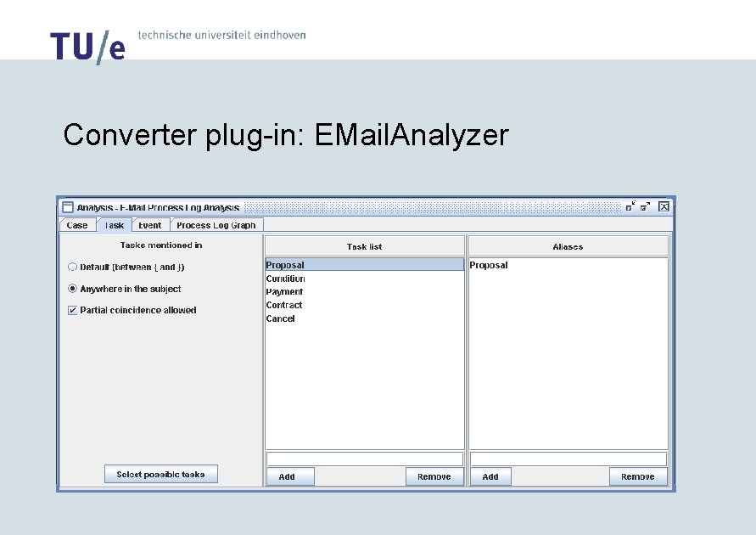Iconify the E-Mail Process Log Analysis window
756x535 pixels.
click(630, 206)
